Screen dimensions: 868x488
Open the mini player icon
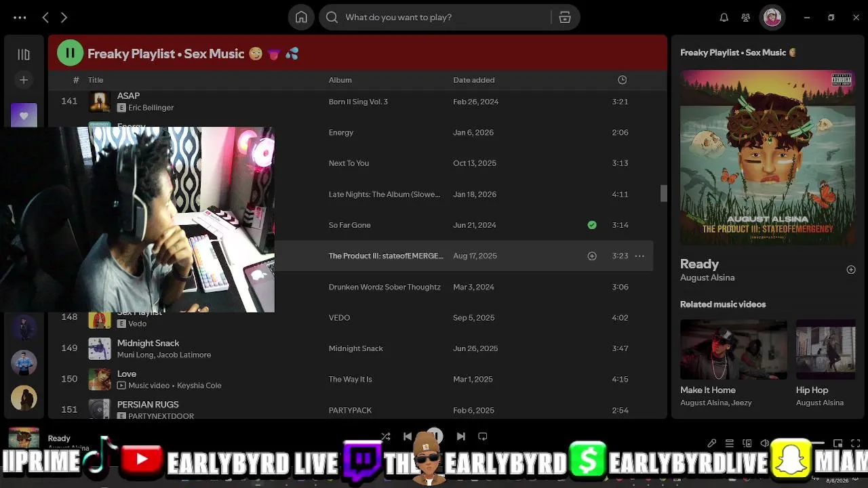tap(838, 443)
